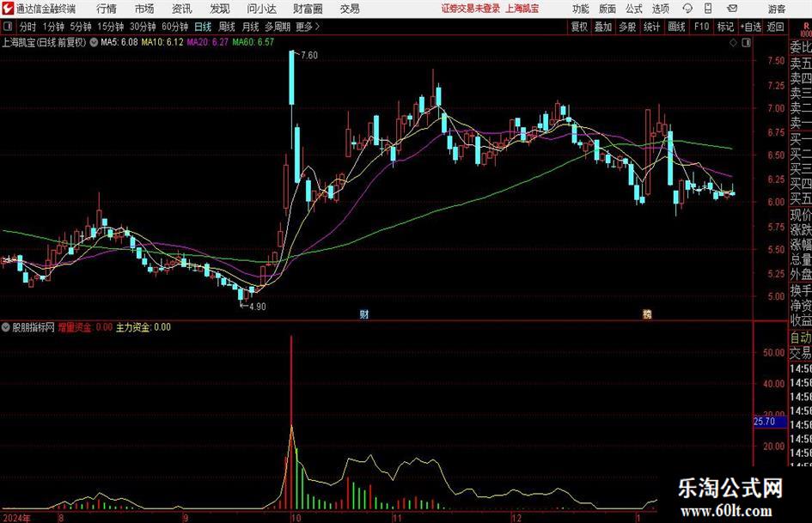Click the MA60: 6.57 indicator value
Screen dimensions: 812x523
[253, 42]
